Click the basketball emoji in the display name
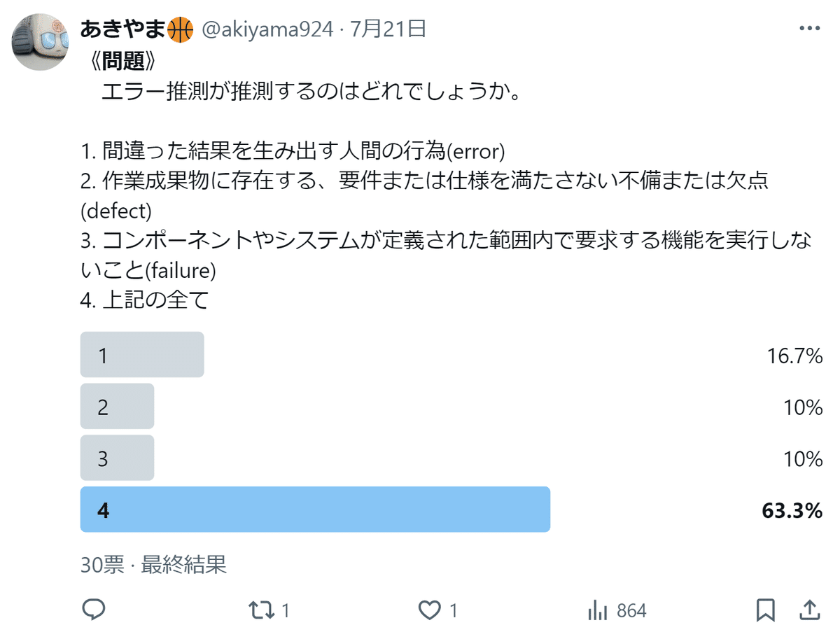 [x=178, y=29]
